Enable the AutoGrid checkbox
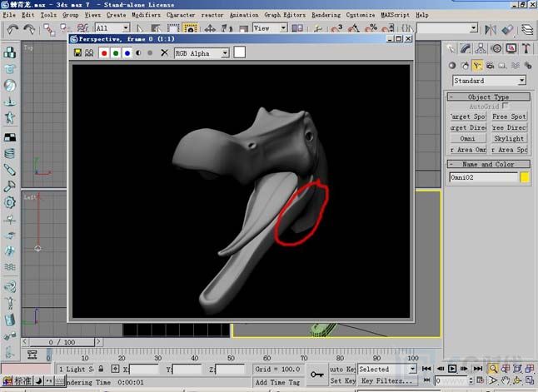Viewport: 538px width, 392px height. [x=506, y=107]
